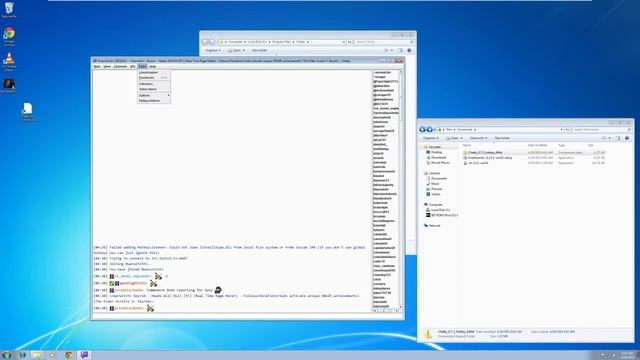Open the Organize dropdown in Downloads window
The width and height of the screenshot is (640, 360).
tap(431, 138)
